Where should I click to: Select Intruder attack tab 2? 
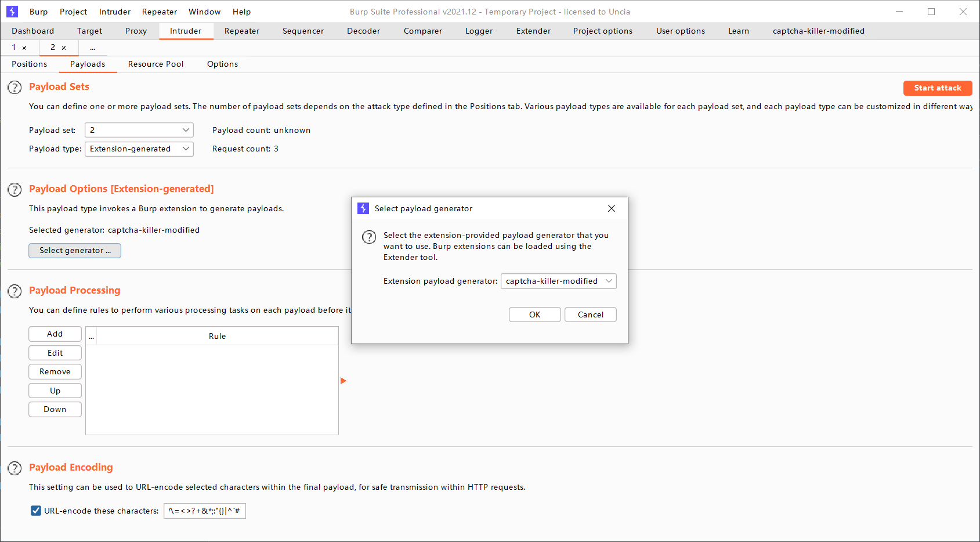coord(53,48)
